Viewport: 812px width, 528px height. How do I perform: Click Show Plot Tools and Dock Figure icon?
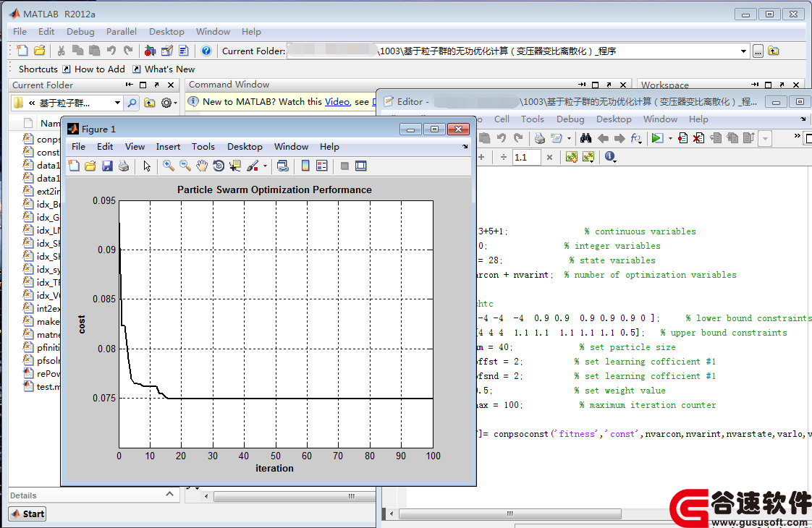click(361, 166)
